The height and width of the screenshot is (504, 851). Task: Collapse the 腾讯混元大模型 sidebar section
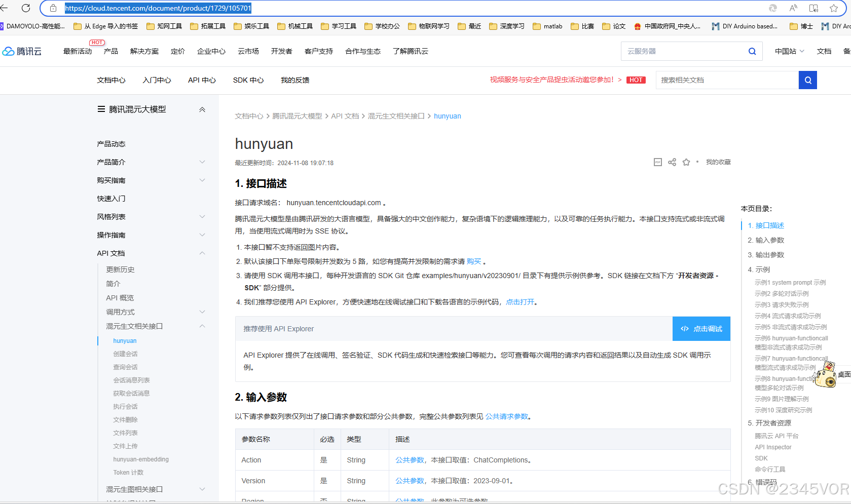(202, 109)
